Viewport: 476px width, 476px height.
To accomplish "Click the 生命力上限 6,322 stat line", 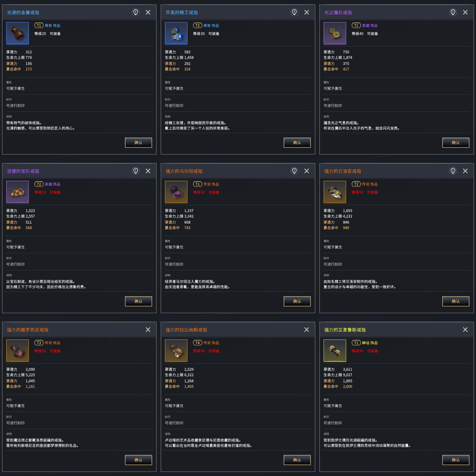I will (x=179, y=375).
